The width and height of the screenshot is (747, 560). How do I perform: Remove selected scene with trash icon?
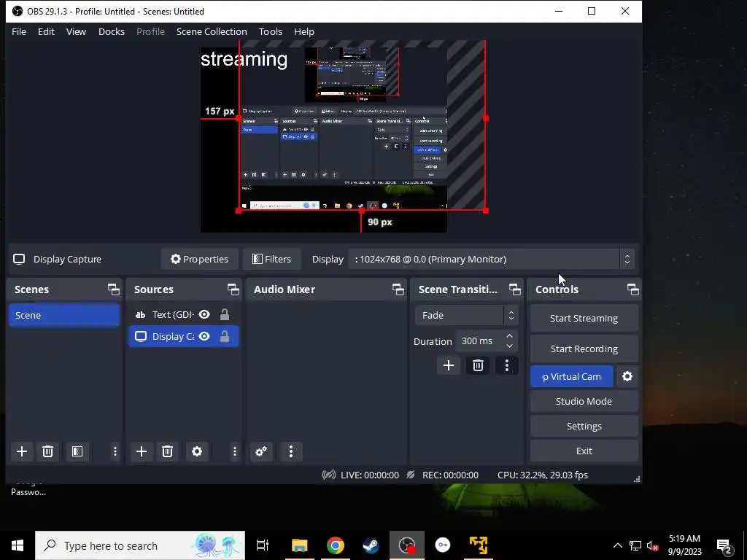tap(47, 451)
